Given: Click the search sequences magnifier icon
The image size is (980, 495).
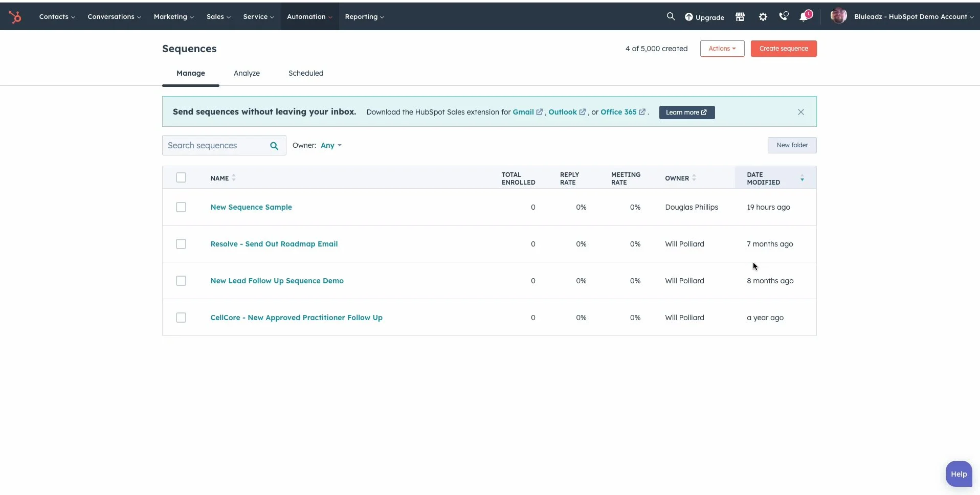Looking at the screenshot, I should [x=274, y=146].
